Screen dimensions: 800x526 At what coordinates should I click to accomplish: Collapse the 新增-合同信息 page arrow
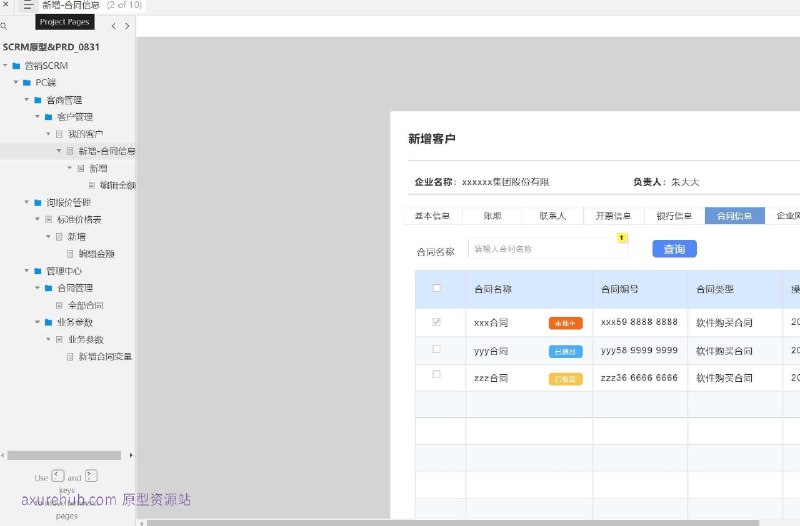59,151
